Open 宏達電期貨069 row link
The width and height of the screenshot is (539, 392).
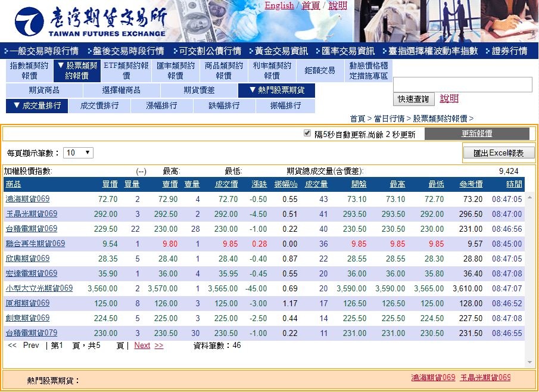[32, 273]
